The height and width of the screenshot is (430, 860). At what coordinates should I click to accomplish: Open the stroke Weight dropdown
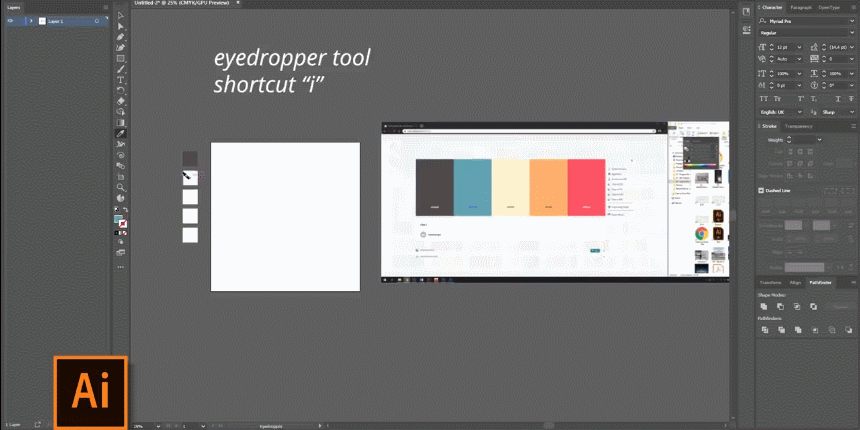pos(819,140)
